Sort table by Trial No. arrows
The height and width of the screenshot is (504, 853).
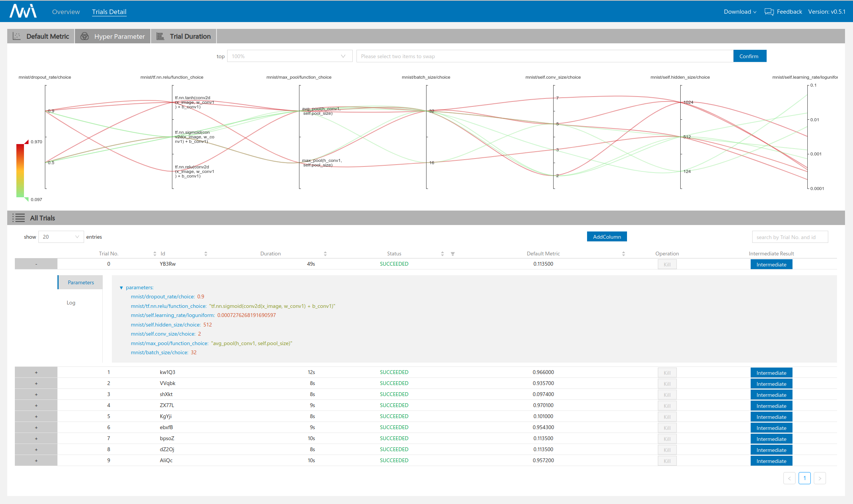coord(154,254)
